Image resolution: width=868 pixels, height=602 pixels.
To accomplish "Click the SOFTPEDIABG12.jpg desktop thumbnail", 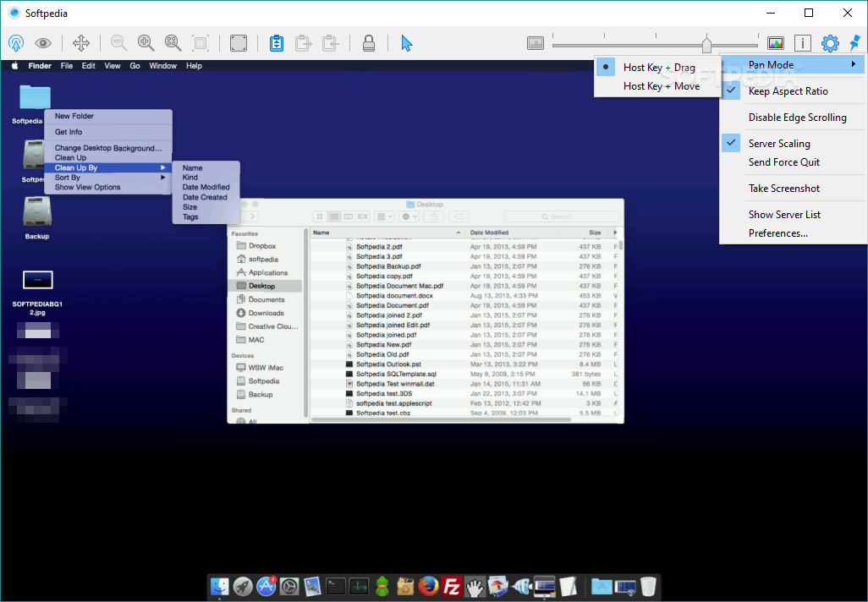I will point(37,280).
